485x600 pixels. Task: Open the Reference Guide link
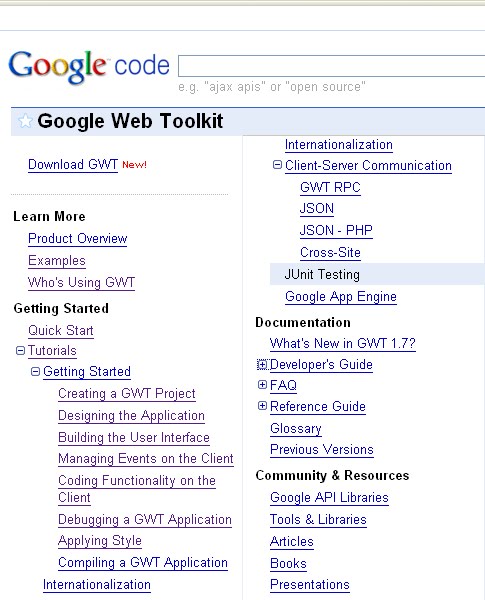(x=318, y=406)
